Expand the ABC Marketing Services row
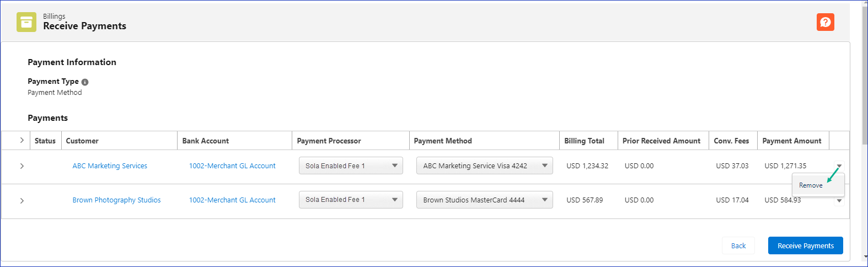 coord(22,166)
